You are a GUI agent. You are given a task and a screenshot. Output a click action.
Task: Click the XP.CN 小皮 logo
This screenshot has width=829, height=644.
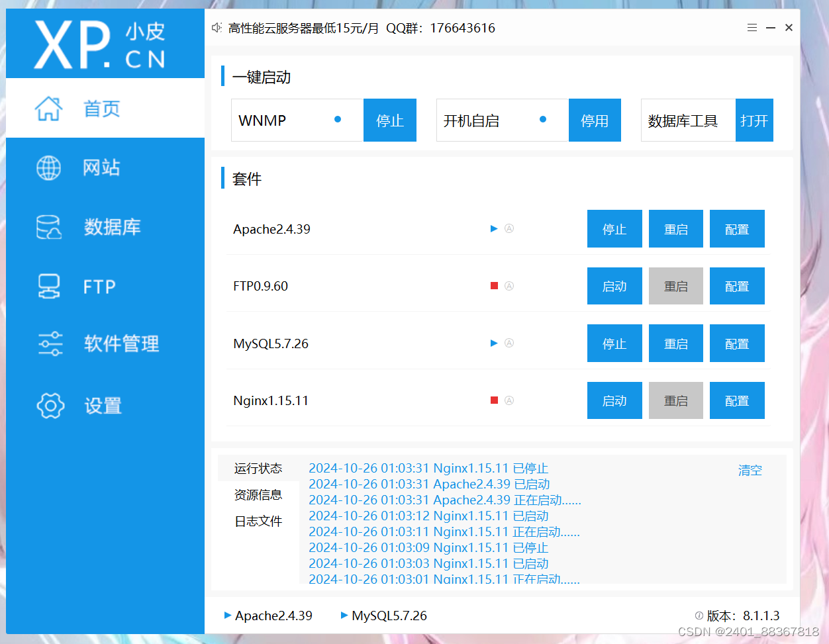[x=99, y=44]
